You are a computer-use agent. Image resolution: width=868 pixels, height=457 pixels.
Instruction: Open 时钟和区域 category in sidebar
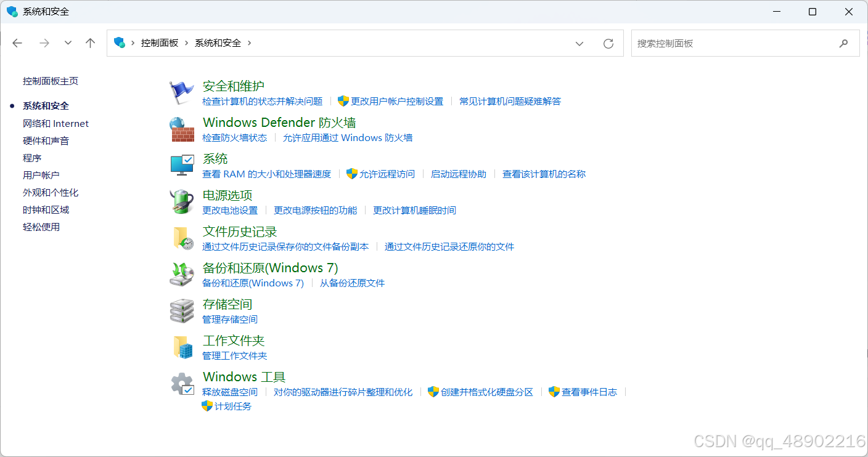coord(46,209)
